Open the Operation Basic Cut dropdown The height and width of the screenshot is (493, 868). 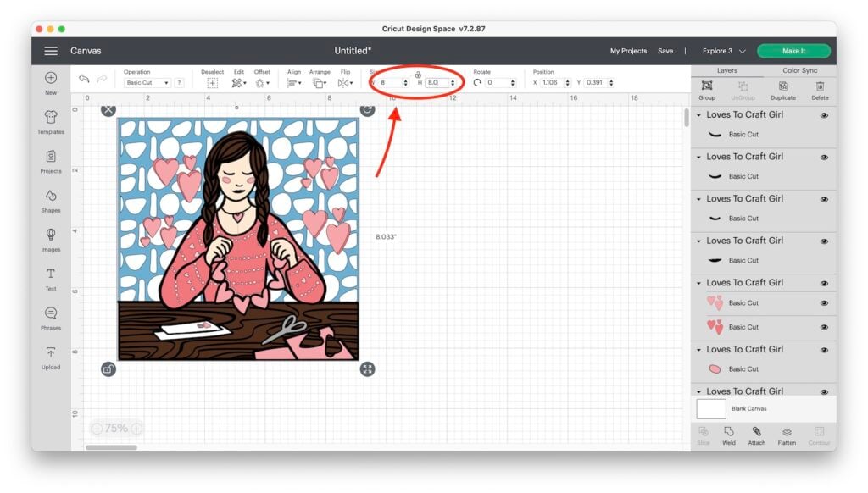point(147,82)
